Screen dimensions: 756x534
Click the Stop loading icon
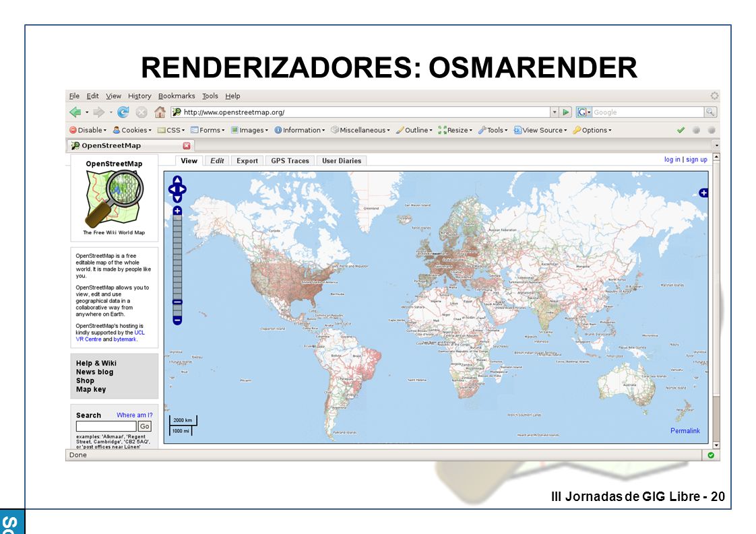pyautogui.click(x=141, y=112)
